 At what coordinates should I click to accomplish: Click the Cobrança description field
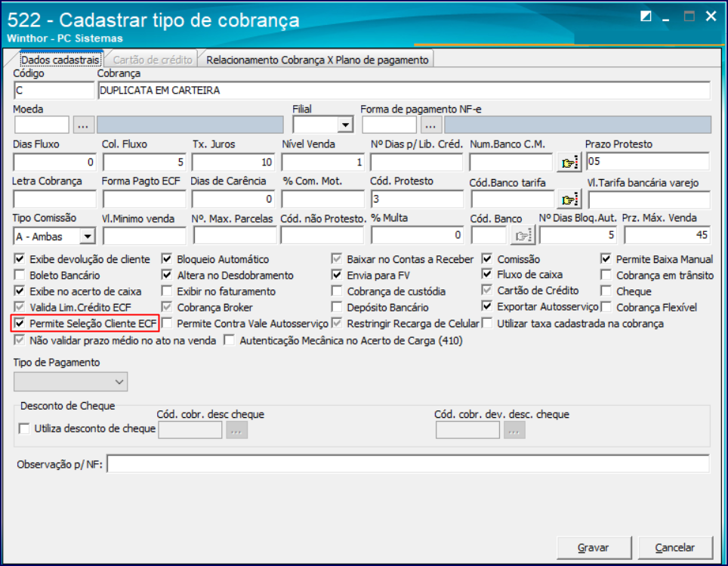(x=404, y=90)
